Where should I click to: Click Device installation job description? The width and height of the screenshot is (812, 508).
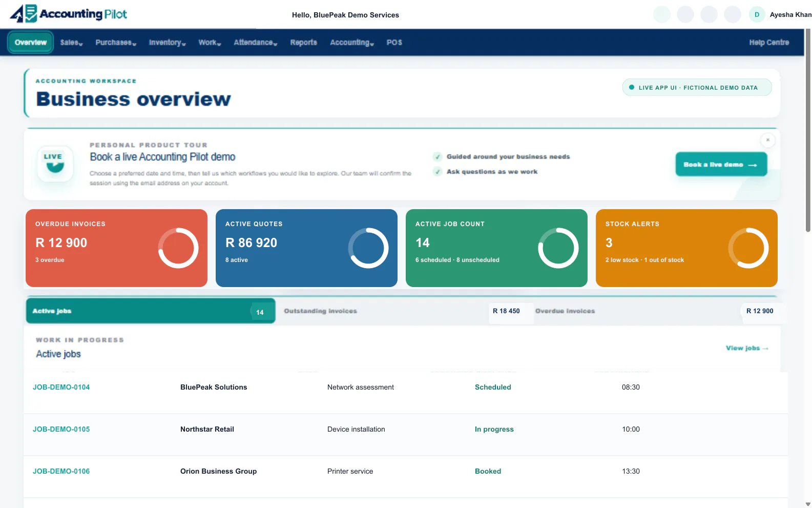[356, 429]
